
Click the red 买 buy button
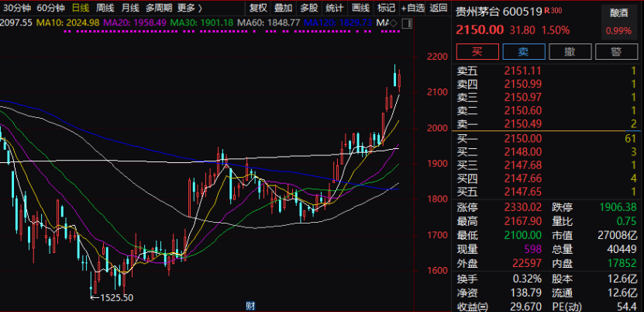click(477, 51)
